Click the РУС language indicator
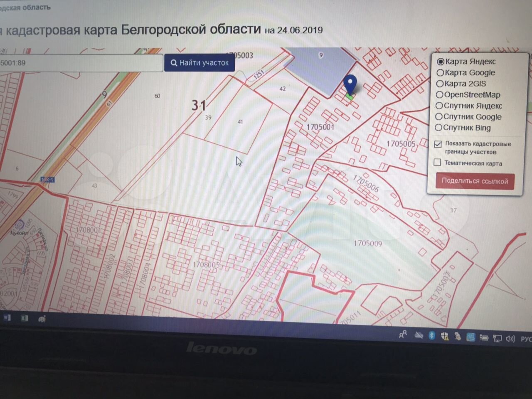 point(526,339)
